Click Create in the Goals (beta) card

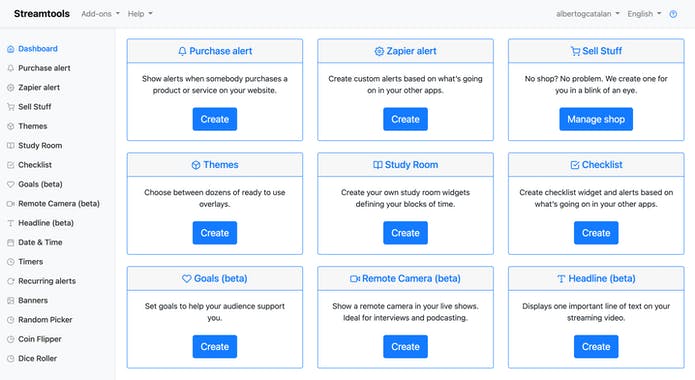[x=215, y=347]
